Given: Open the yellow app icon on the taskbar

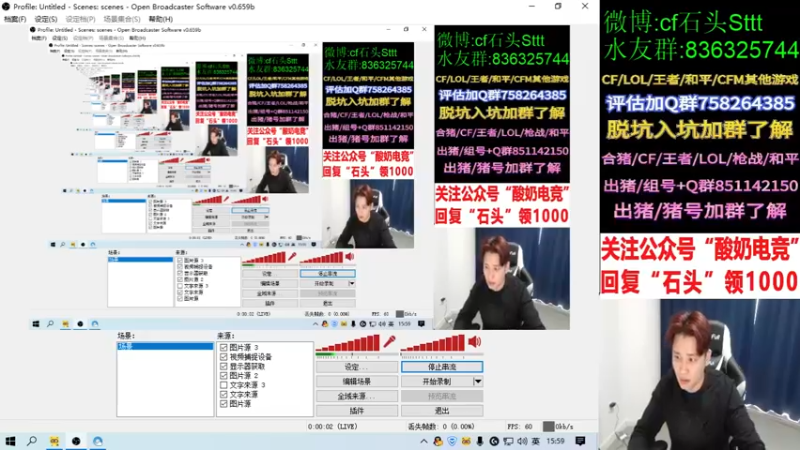Looking at the screenshot, I should point(54,441).
